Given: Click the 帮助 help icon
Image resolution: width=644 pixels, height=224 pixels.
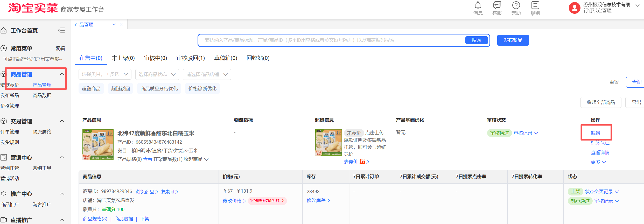Looking at the screenshot, I should (516, 5).
